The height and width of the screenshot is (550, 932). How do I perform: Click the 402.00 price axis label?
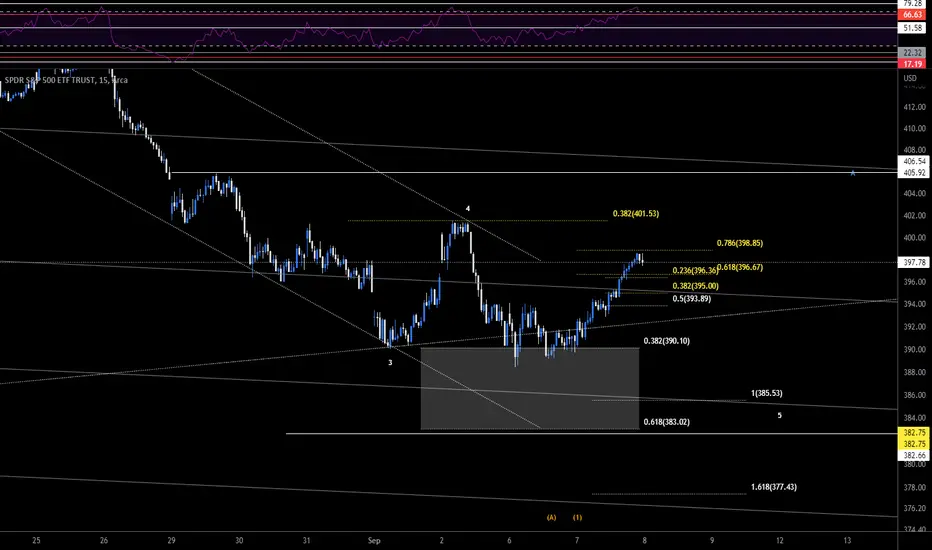[x=914, y=216]
